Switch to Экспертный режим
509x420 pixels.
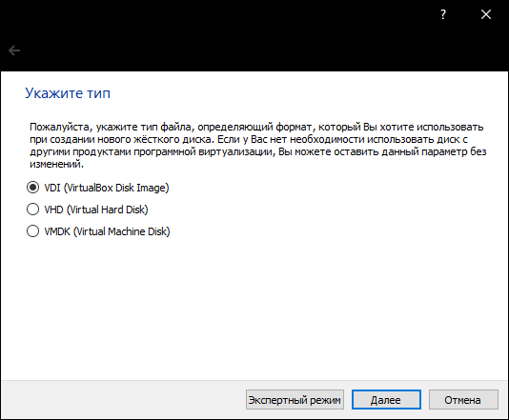[295, 400]
